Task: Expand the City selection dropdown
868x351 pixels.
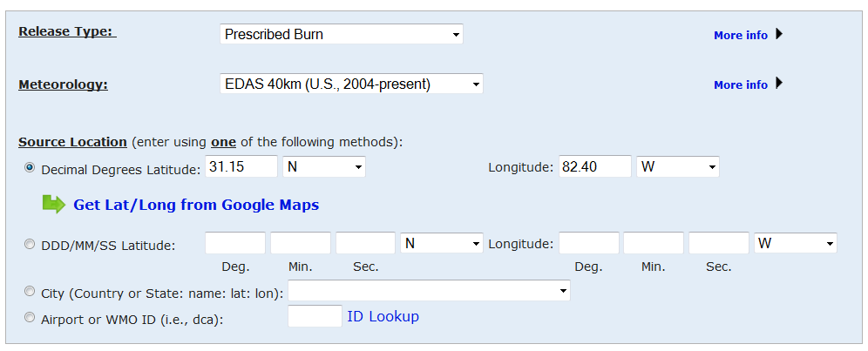Action: coord(429,291)
